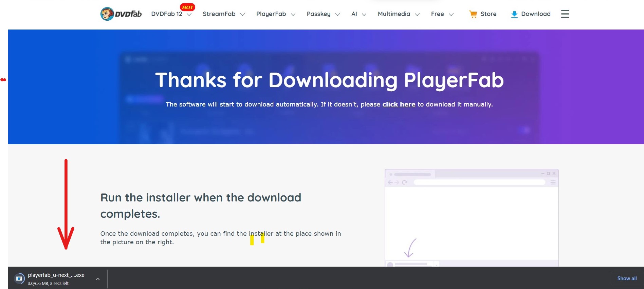
Task: Click the 'Thanks for Downloading PlayerFab' heading
Action: tap(329, 80)
